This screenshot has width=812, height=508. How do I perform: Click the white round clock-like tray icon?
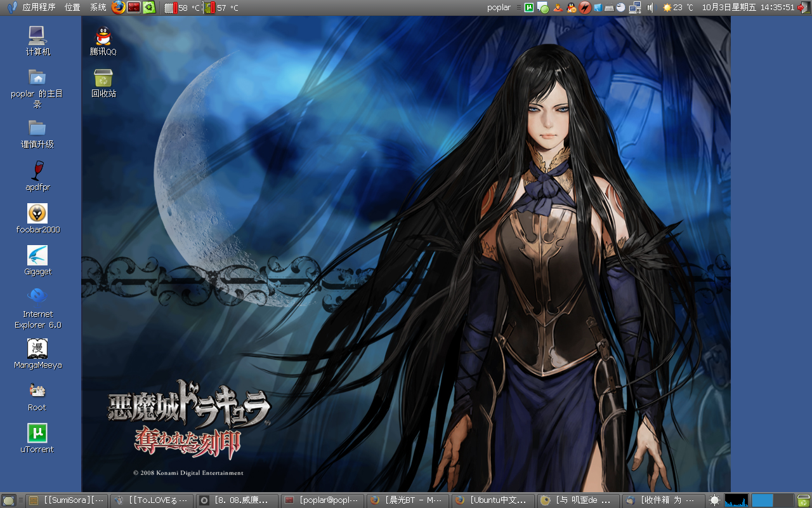pyautogui.click(x=620, y=8)
